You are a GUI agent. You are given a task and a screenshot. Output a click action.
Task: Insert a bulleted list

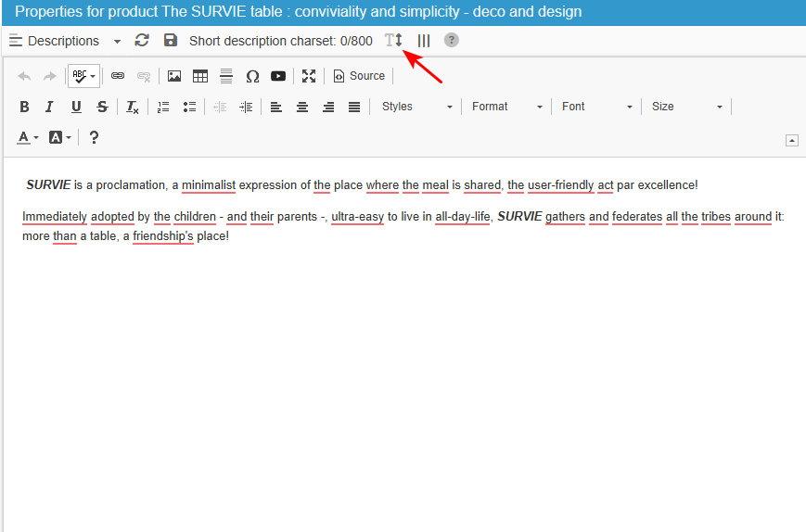189,107
